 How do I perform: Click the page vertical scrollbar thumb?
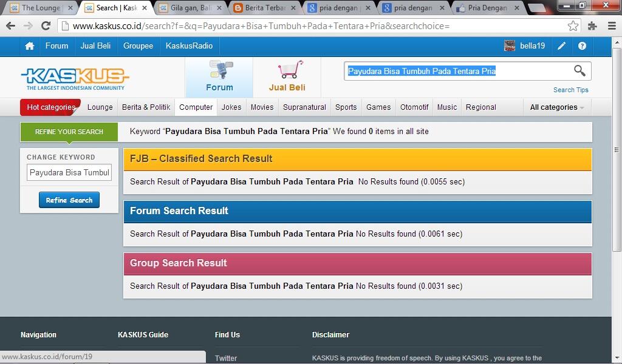coord(617,150)
